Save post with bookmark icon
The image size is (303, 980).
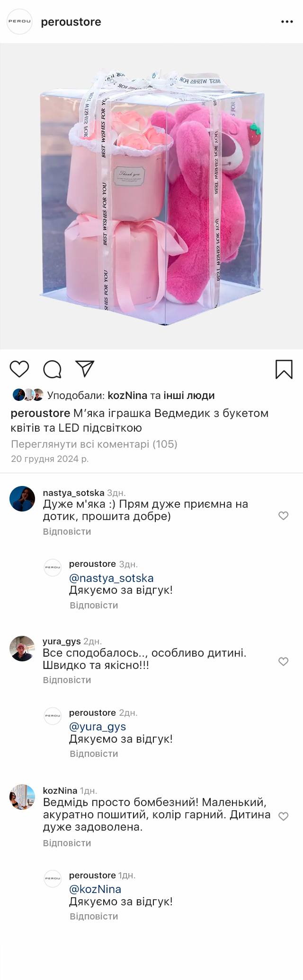[284, 369]
